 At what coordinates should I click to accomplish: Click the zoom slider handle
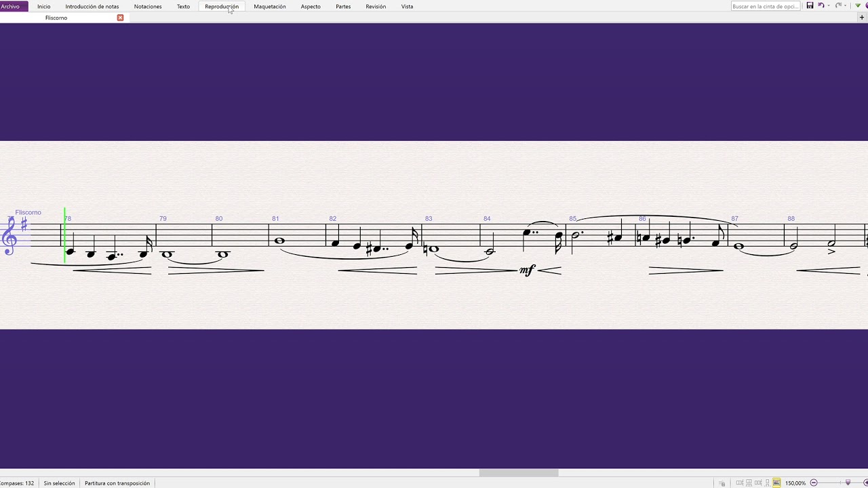tap(848, 482)
